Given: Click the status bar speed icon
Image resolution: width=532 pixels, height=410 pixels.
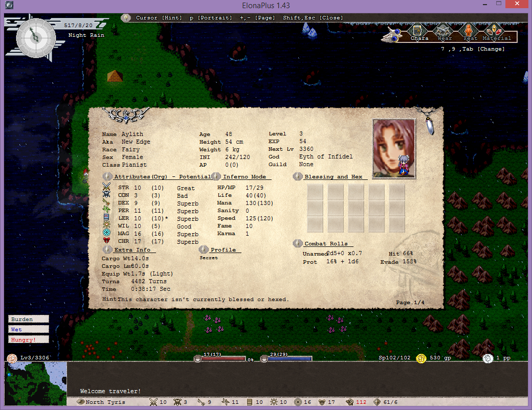Looking at the screenshot, I should click(x=350, y=402).
